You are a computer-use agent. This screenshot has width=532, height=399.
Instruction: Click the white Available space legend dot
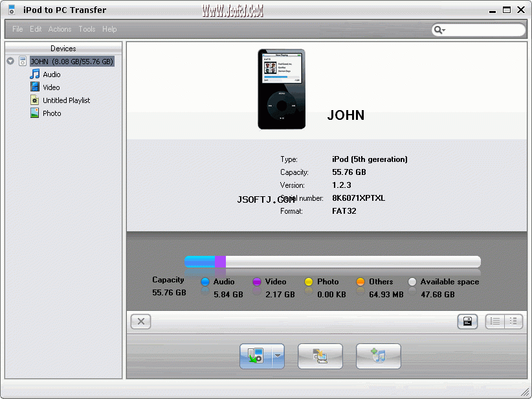tap(412, 282)
